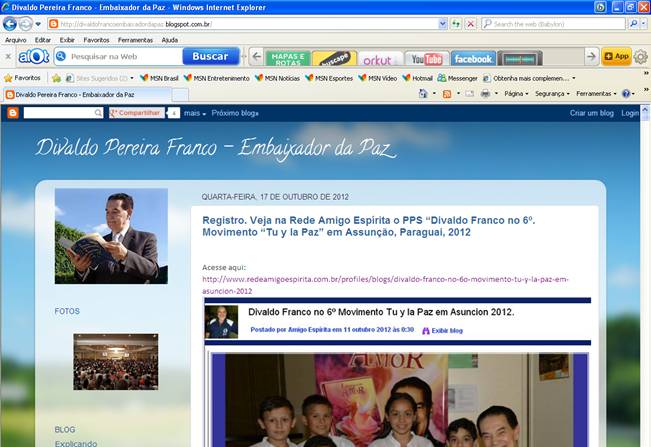The width and height of the screenshot is (651, 447).
Task: Open the facebook app button
Action: [473, 59]
